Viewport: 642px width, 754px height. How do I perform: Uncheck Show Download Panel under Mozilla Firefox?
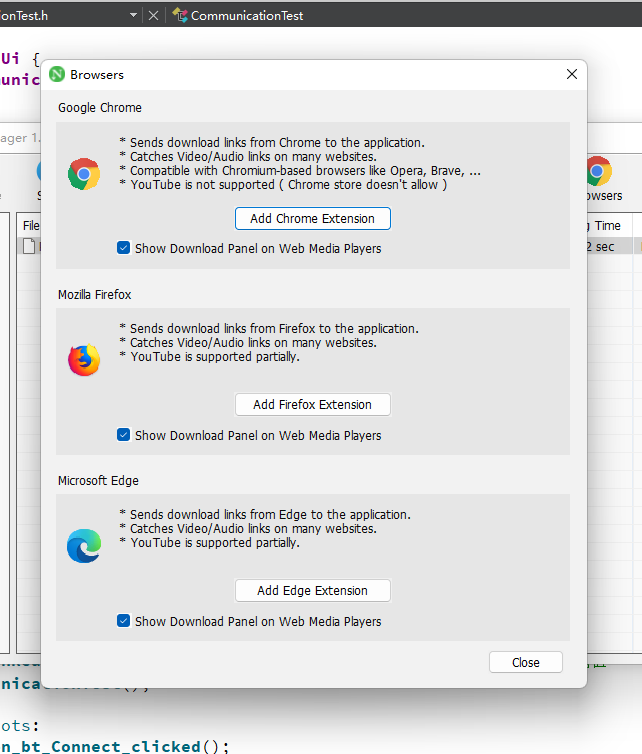[x=124, y=435]
